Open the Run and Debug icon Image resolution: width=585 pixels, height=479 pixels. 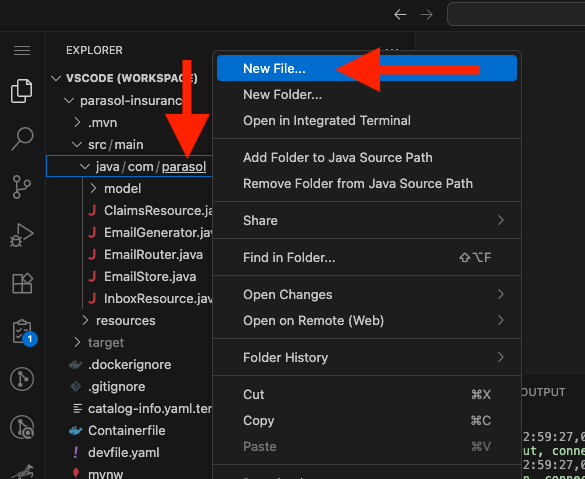tap(22, 235)
